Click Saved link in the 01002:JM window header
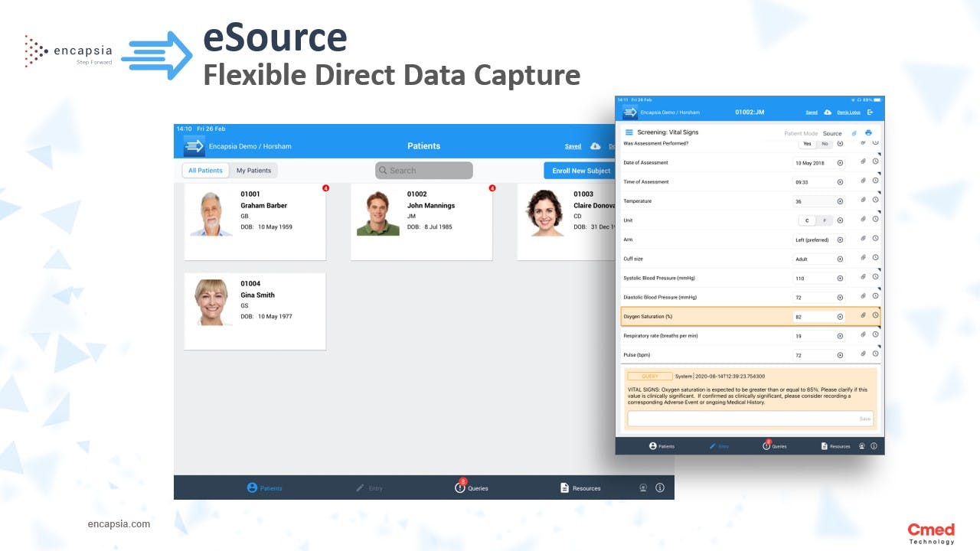Image resolution: width=980 pixels, height=551 pixels. 812,112
